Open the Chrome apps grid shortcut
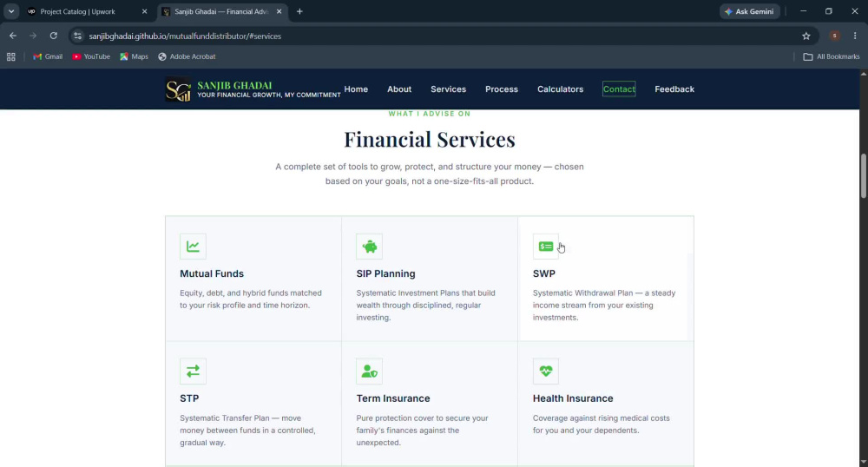The image size is (868, 467). tap(11, 56)
